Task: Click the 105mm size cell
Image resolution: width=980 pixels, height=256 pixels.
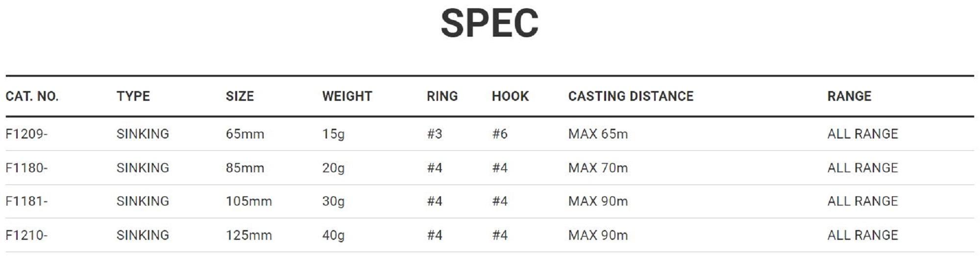Action: click(248, 201)
